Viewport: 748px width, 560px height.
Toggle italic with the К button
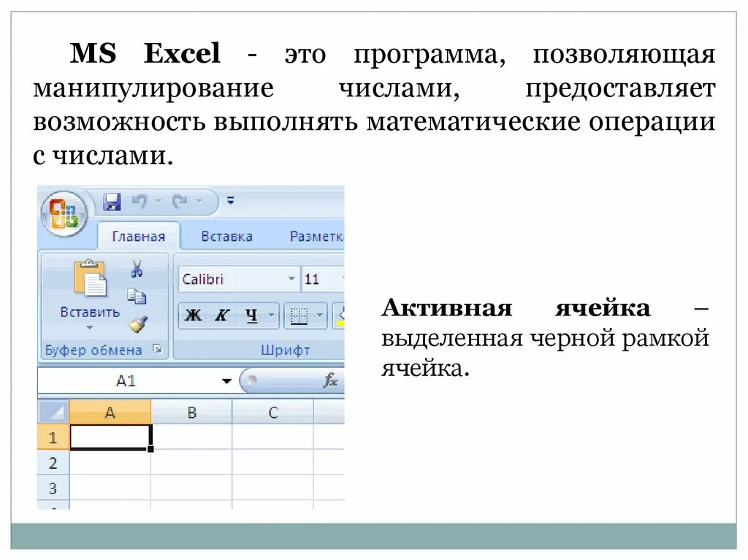221,315
